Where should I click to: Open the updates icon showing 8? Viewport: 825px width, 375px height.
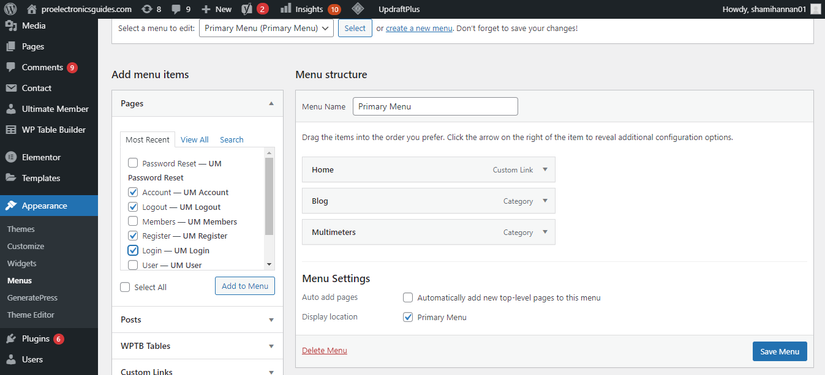147,9
